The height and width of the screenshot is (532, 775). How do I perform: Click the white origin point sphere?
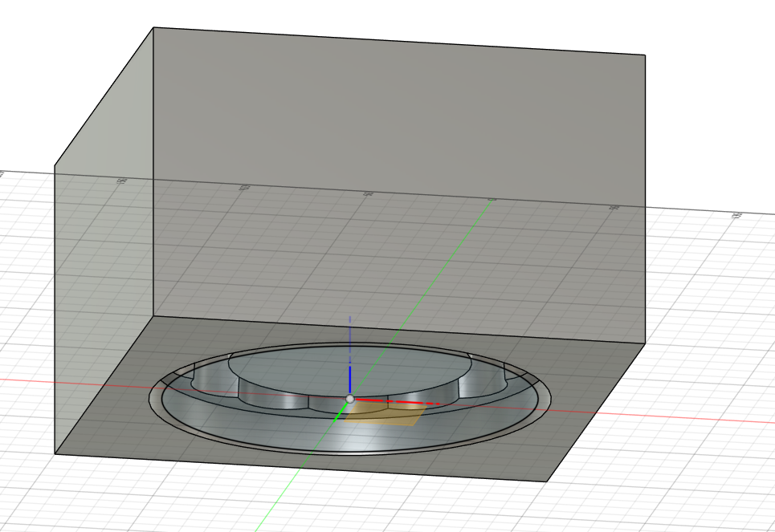pos(349,399)
